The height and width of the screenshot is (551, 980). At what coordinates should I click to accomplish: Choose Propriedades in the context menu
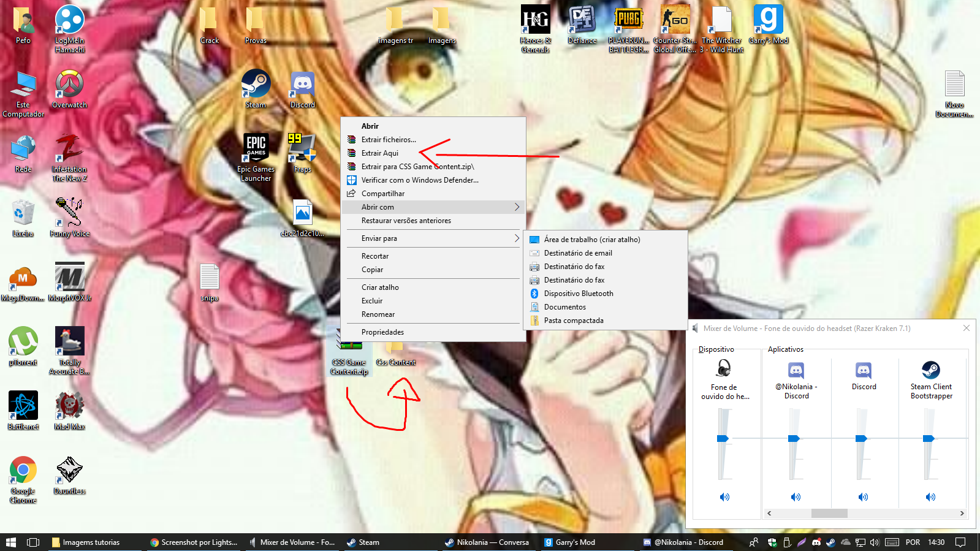(x=433, y=332)
